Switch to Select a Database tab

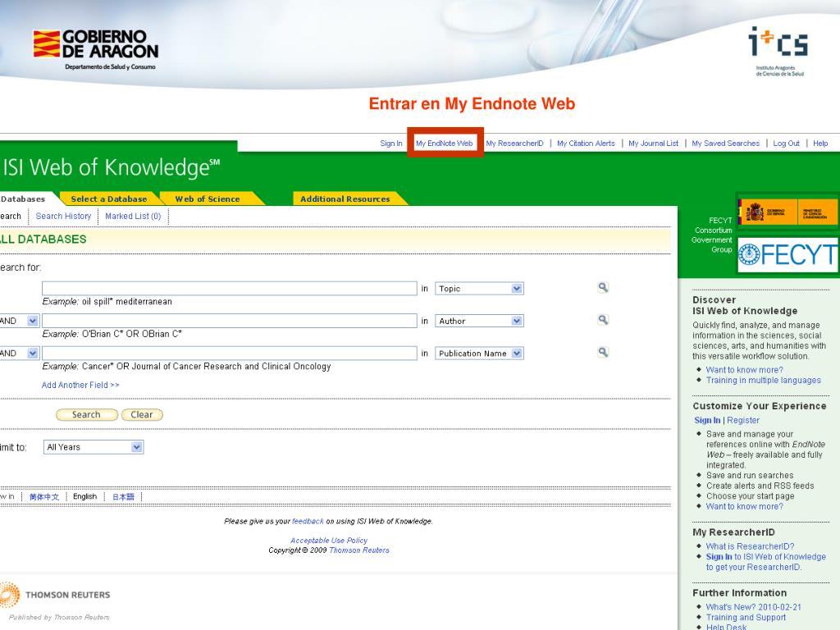[x=109, y=199]
